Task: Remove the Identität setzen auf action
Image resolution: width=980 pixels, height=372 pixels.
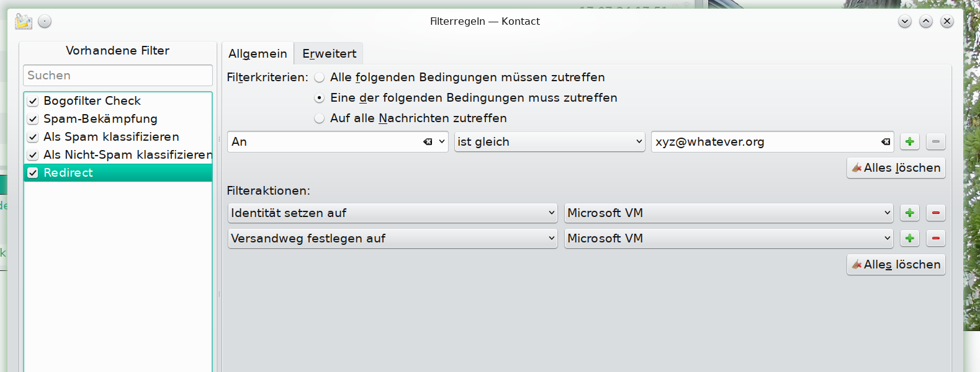Action: 936,213
